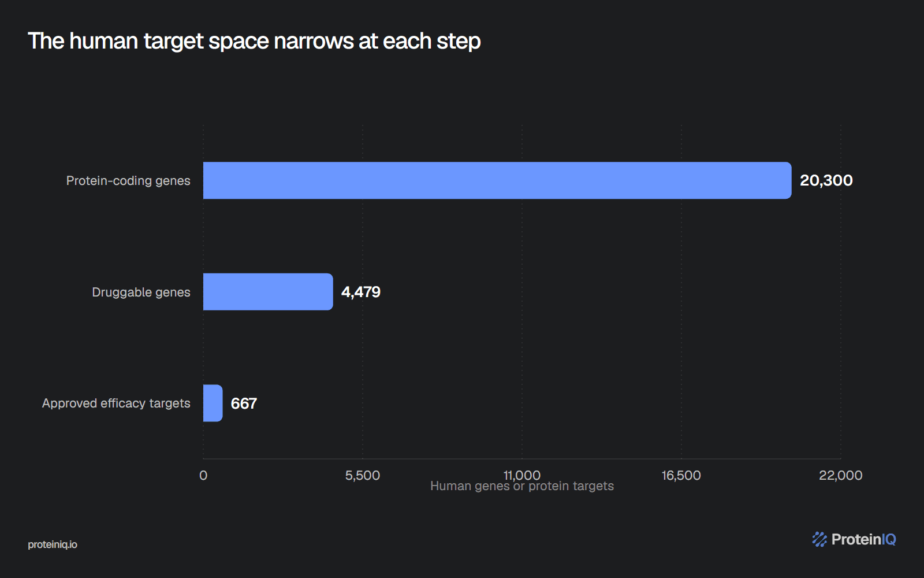Select the Protein-coding genes bar
924x578 pixels.
497,180
